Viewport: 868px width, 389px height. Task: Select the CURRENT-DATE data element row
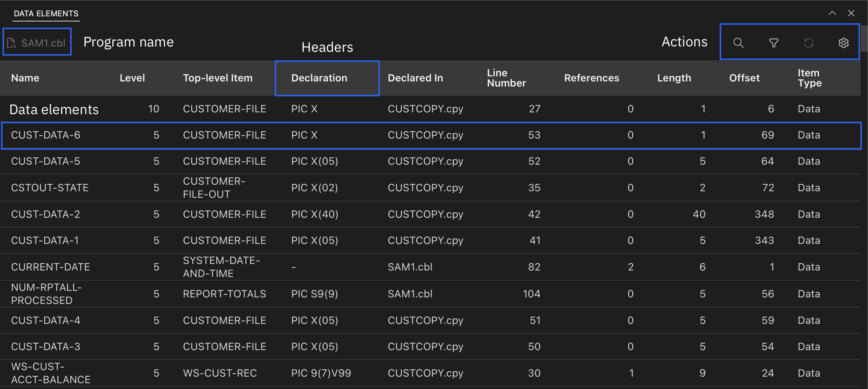(51, 267)
